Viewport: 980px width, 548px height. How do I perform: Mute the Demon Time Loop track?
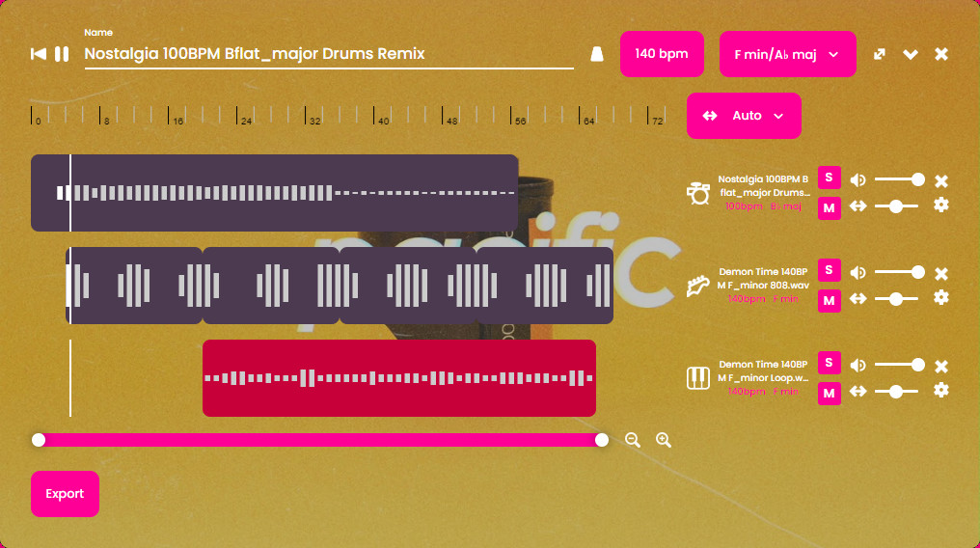coord(829,393)
